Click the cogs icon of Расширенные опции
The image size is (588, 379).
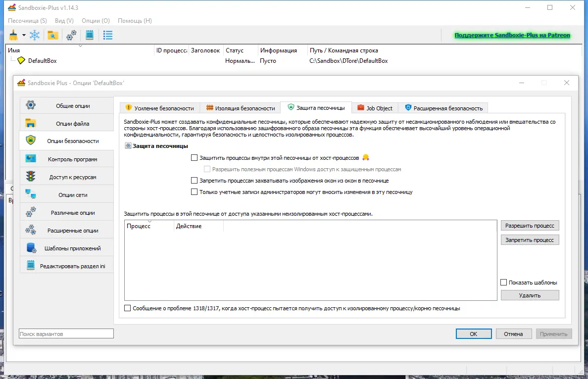click(30, 230)
